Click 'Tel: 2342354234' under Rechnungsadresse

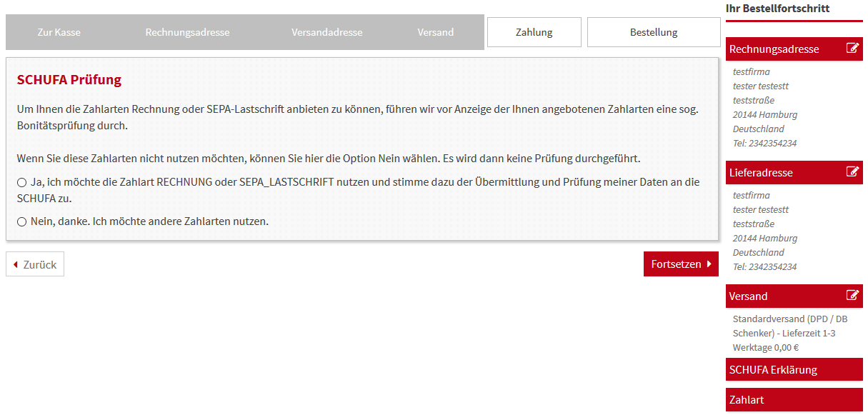pyautogui.click(x=764, y=144)
